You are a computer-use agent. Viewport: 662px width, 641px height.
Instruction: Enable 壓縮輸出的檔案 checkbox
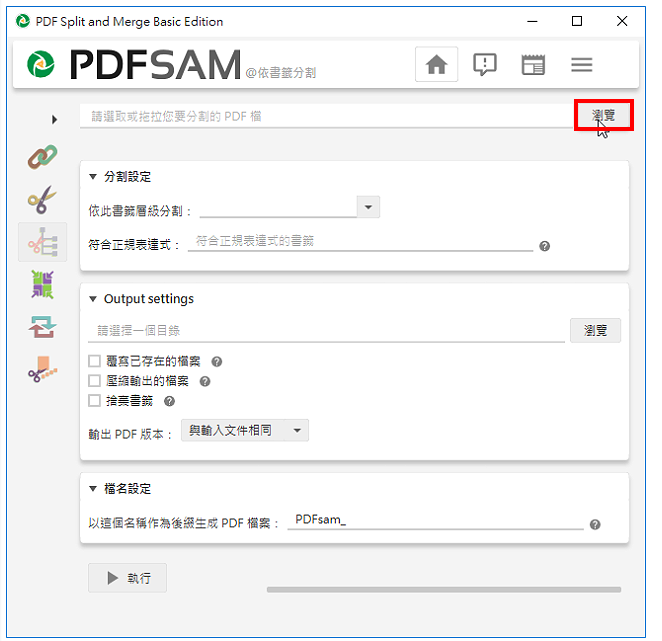(94, 380)
